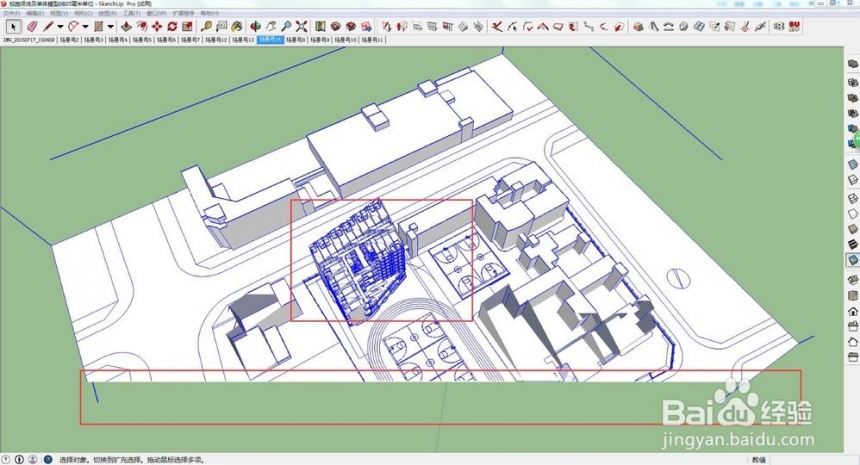Select the Scale tool
This screenshot has width=860, height=465.
187,26
